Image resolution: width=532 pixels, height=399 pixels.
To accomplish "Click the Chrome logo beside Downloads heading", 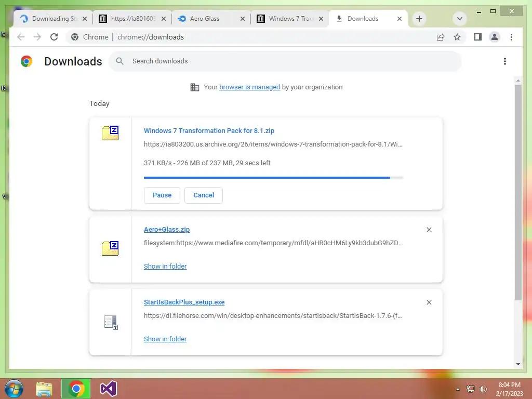I will pyautogui.click(x=26, y=61).
